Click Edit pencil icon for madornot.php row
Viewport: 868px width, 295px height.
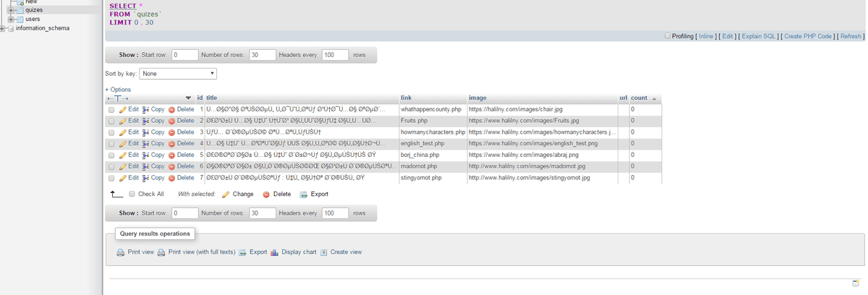tap(123, 166)
